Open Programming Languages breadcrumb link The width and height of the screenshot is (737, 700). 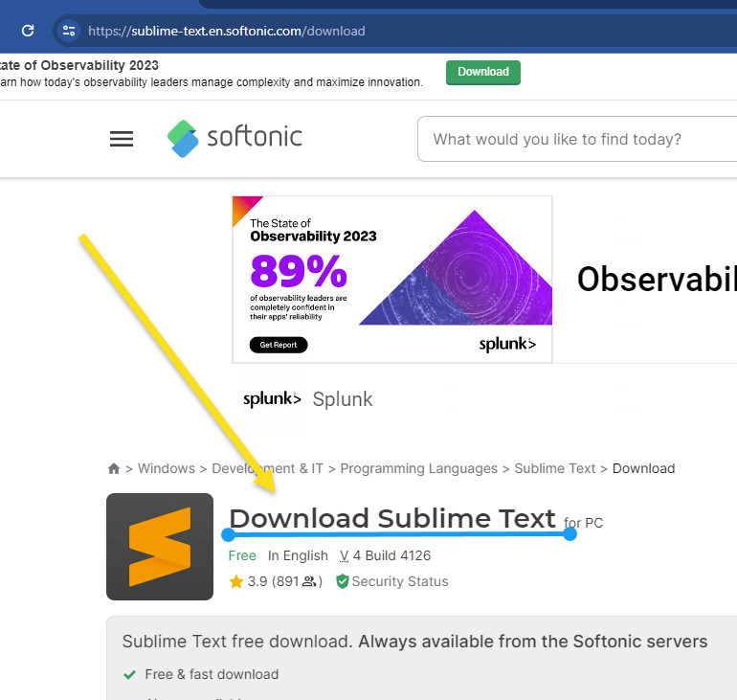tap(419, 468)
